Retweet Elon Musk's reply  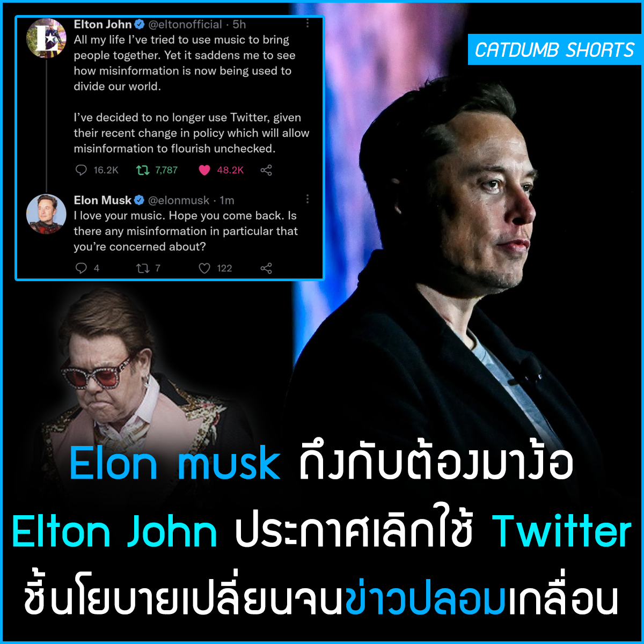coord(142,268)
